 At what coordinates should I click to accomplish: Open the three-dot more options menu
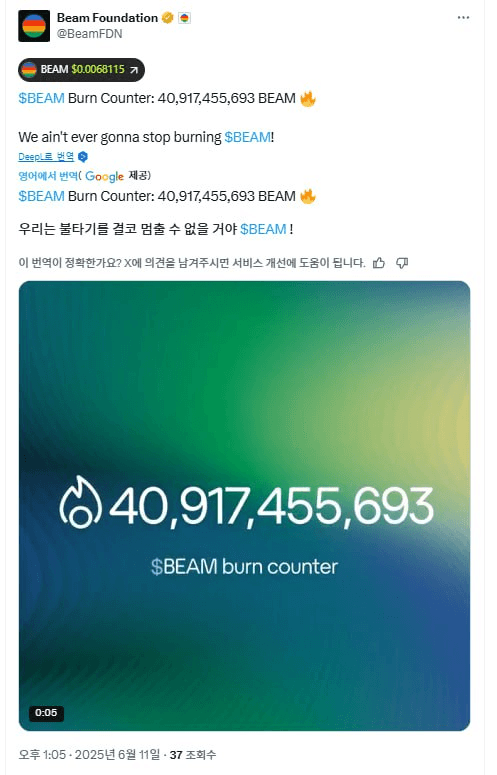tap(463, 17)
